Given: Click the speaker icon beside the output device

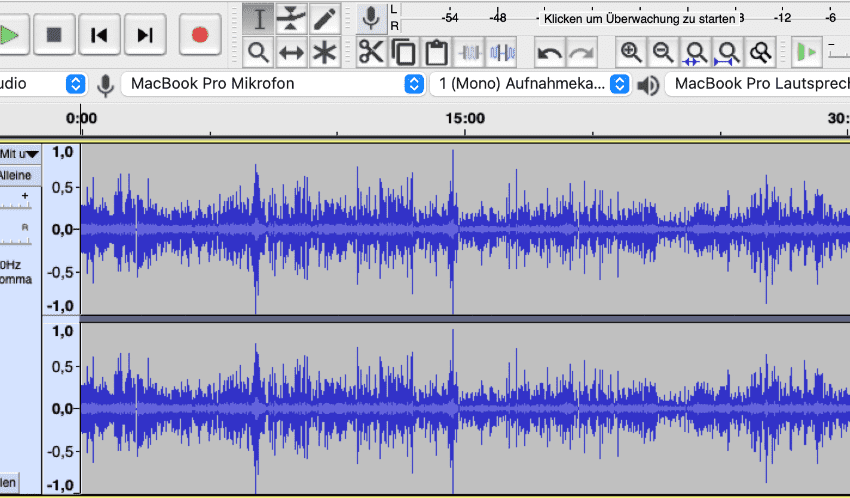Looking at the screenshot, I should point(648,85).
